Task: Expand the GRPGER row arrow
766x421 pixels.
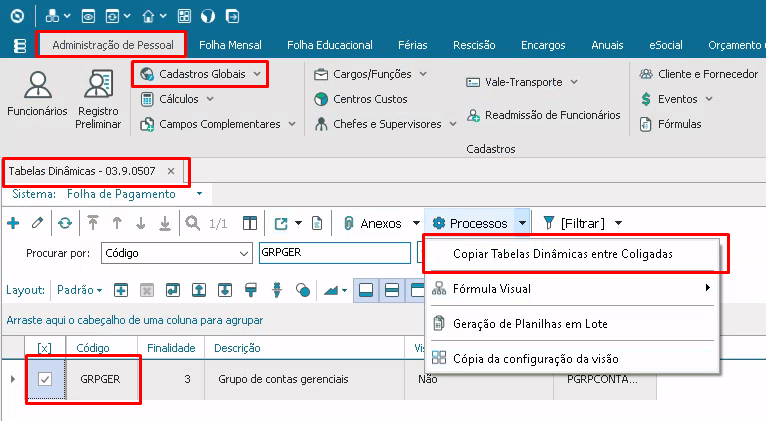Action: point(13,379)
